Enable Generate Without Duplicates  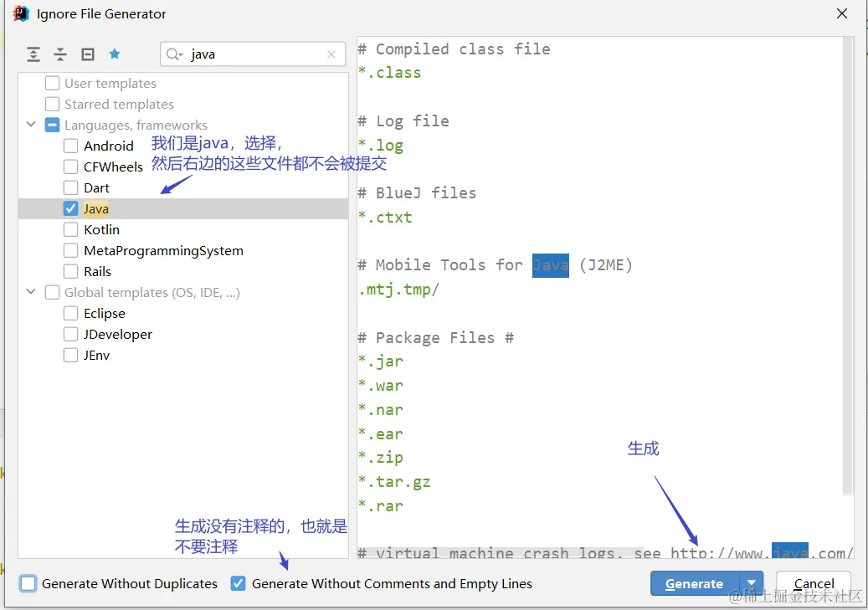pyautogui.click(x=28, y=583)
